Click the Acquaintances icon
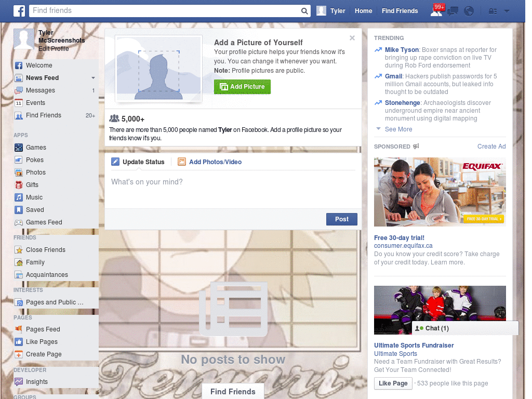Viewport: 532px width, 399px height. (19, 275)
